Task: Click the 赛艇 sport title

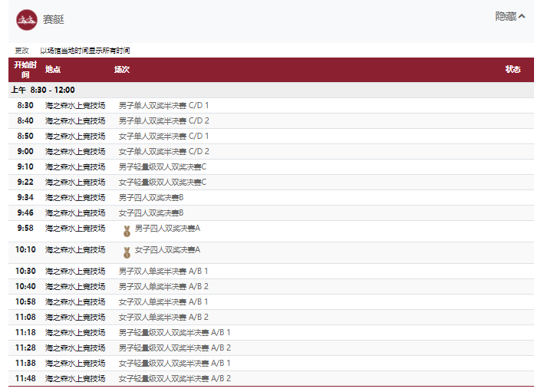Action: point(54,19)
